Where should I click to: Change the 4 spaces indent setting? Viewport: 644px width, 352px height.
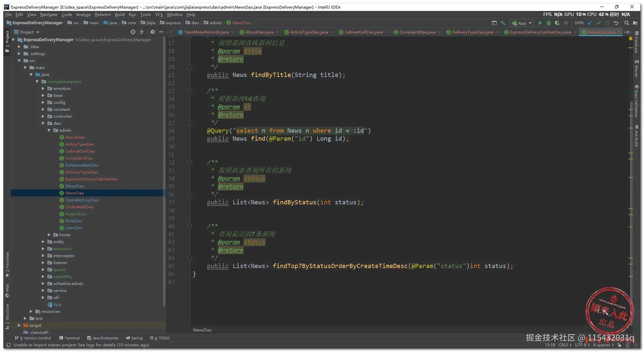point(604,345)
